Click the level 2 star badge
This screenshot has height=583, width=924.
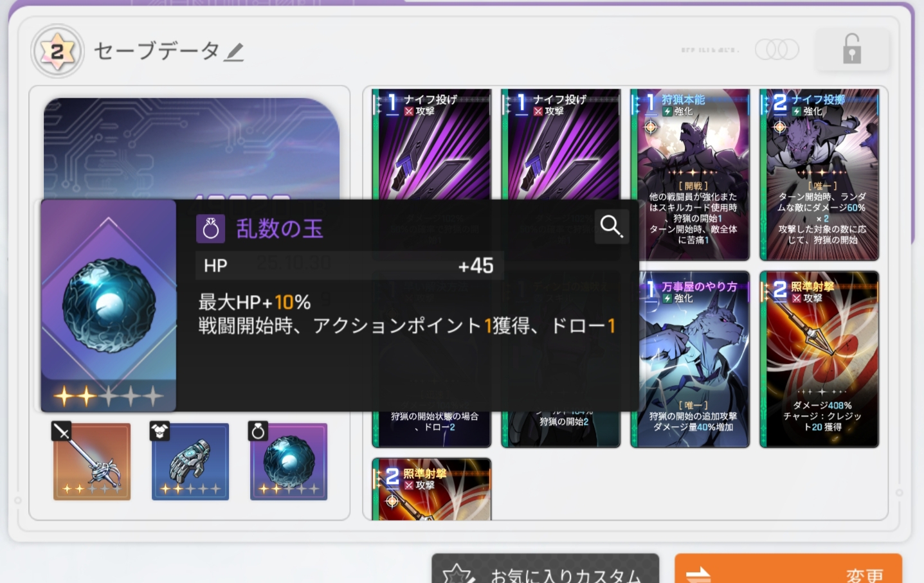point(57,51)
